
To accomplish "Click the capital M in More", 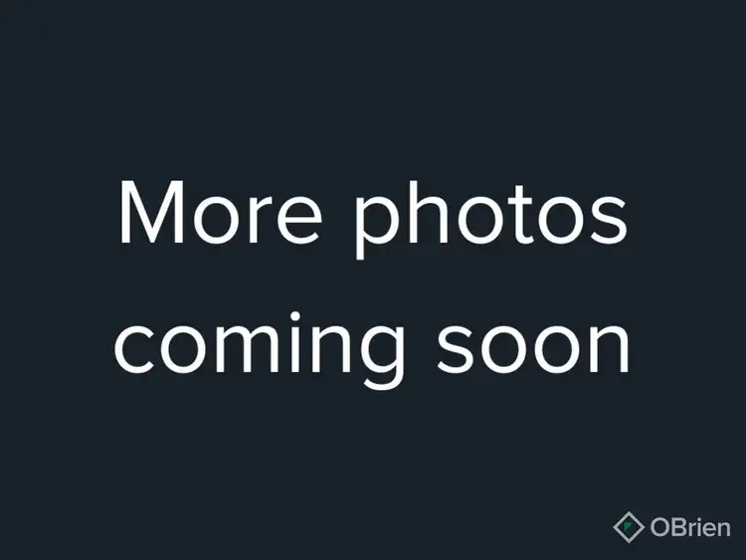I will (151, 213).
